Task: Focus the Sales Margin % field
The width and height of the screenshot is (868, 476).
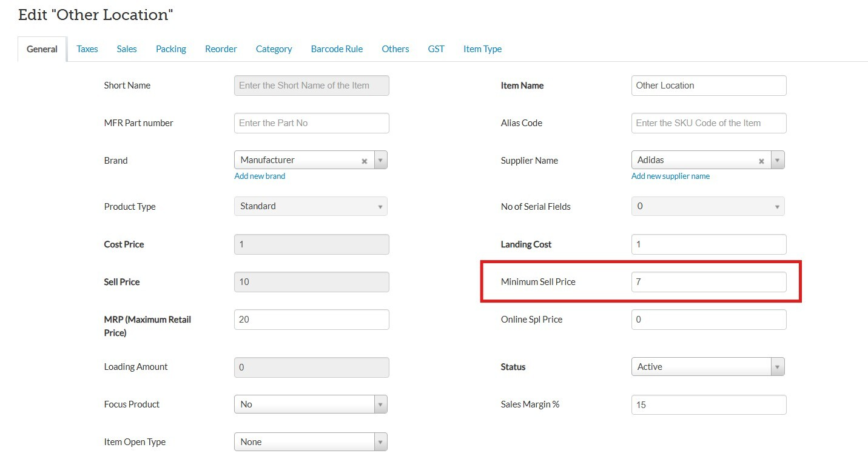Action: (708, 405)
